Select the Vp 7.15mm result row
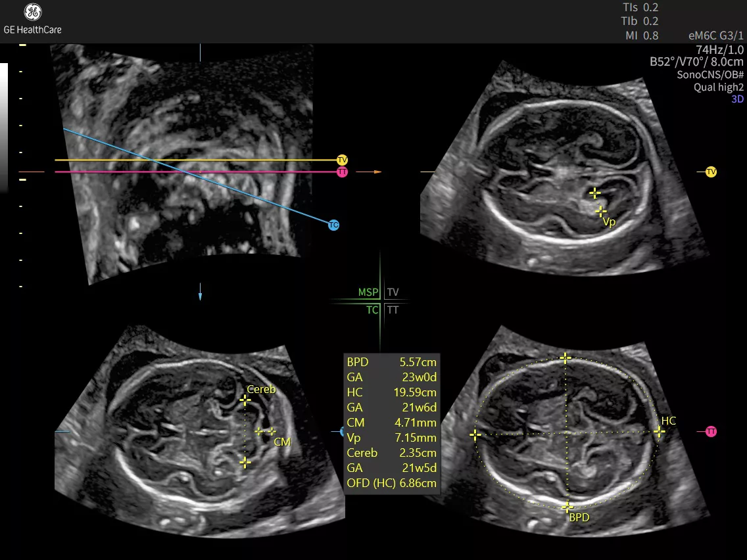Image resolution: width=747 pixels, height=560 pixels. tap(392, 438)
